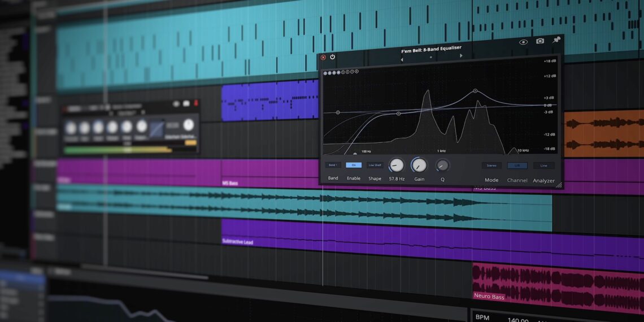Go to next equaliser preset arrow

click(x=461, y=56)
